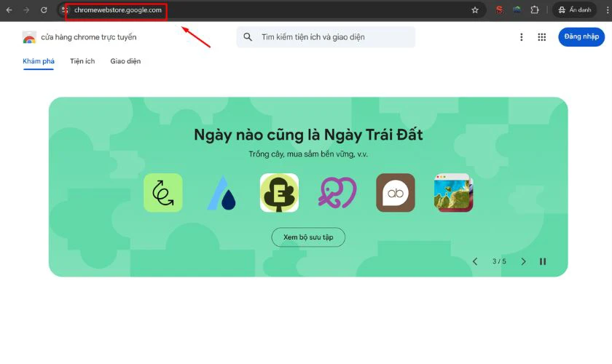Open the blue water drop extension icon
The width and height of the screenshot is (612, 364).
pos(221,193)
